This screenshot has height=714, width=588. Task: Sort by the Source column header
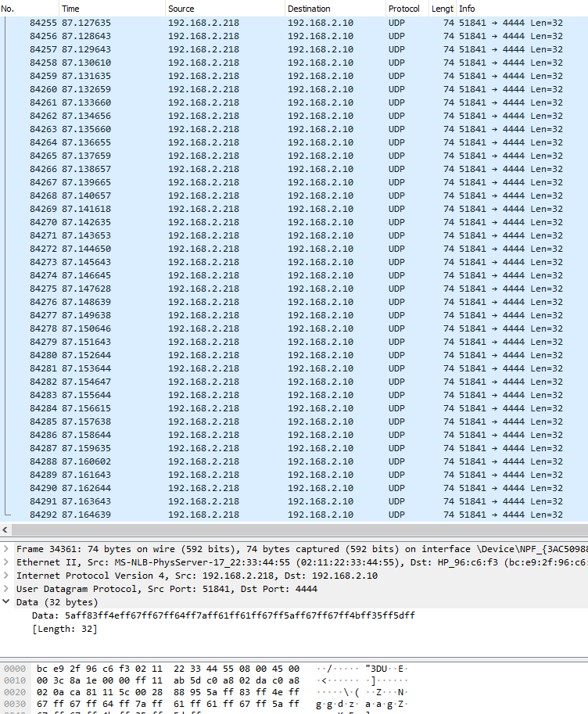[x=223, y=9]
